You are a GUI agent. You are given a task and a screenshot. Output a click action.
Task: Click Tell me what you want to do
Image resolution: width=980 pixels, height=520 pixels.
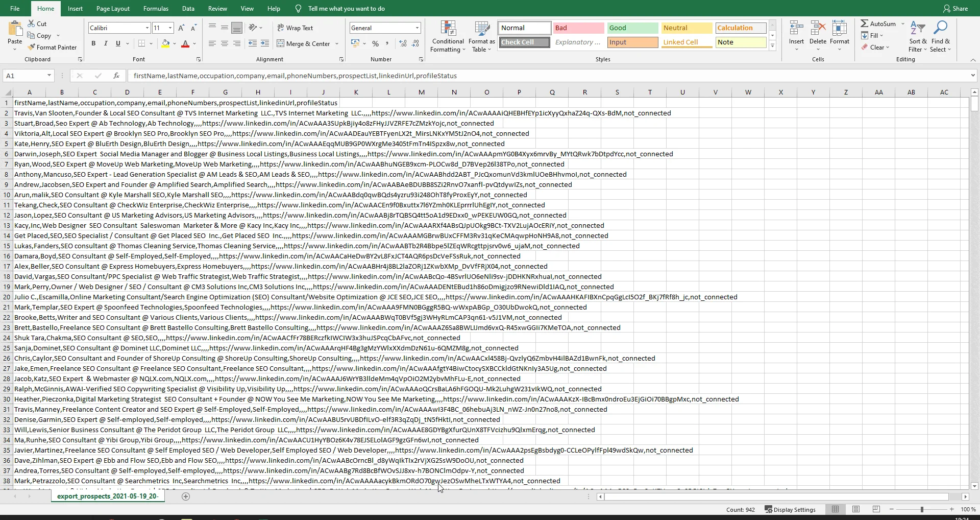pos(346,8)
